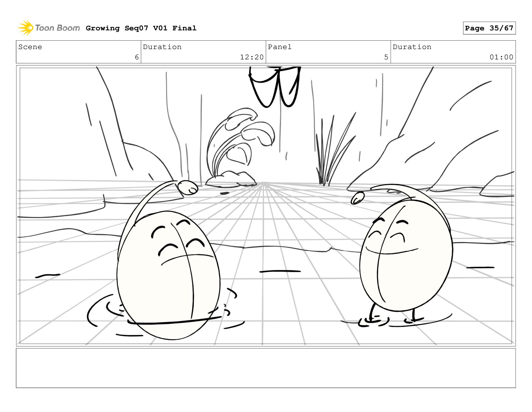Click the title 'Growing Seq07 V01 Final'
The height and width of the screenshot is (412, 532).
(141, 28)
